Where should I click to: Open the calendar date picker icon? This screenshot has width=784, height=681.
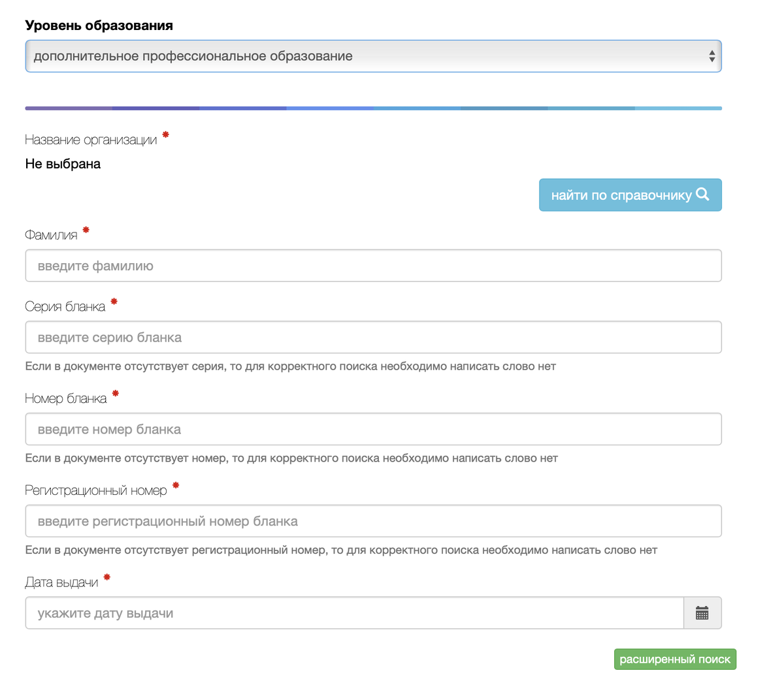[x=702, y=613]
